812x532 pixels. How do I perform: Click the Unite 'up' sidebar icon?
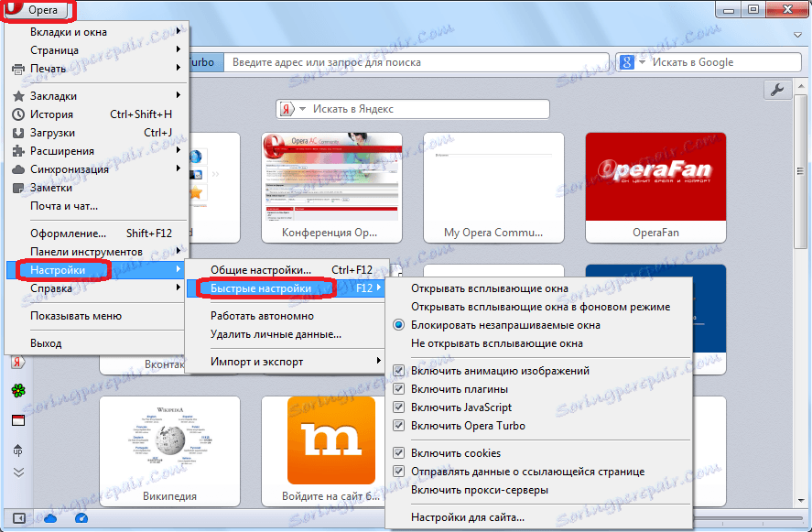click(18, 450)
